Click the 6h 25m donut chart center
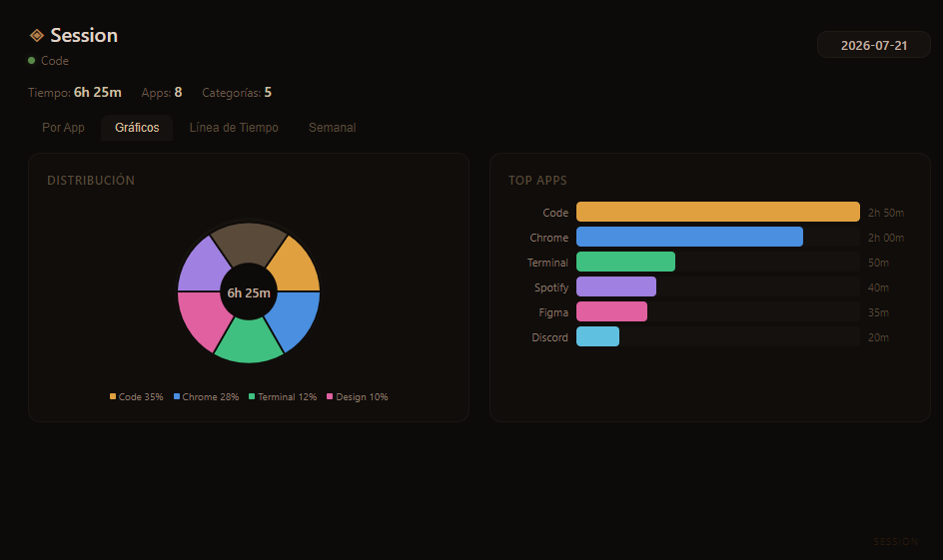Viewport: 943px width, 560px height. pos(249,292)
